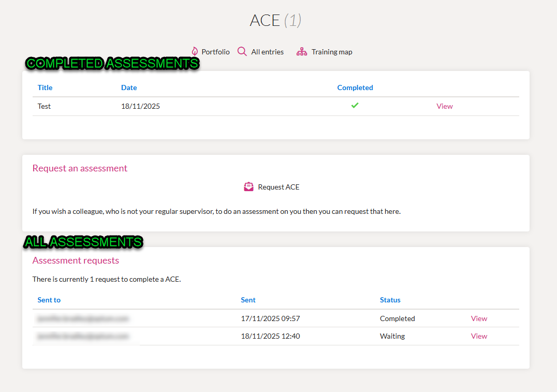Click the colleague assessment explanation text
The height and width of the screenshot is (392, 557).
(216, 211)
